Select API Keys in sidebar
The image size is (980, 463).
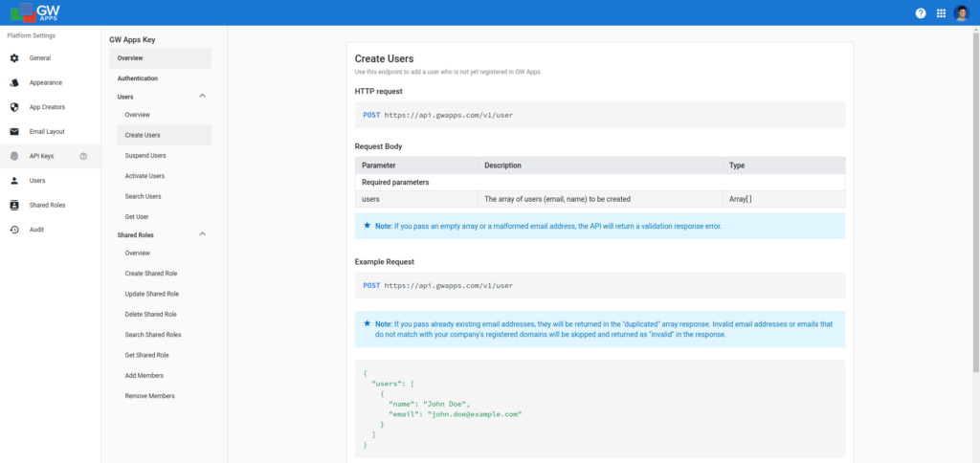click(50, 156)
